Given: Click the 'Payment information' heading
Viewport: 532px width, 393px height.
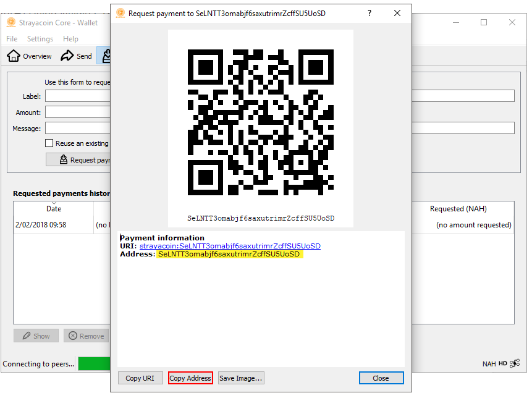Looking at the screenshot, I should point(162,237).
